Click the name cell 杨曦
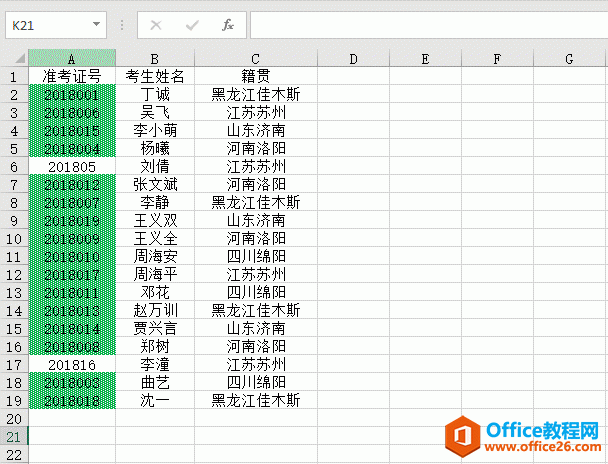 point(155,148)
